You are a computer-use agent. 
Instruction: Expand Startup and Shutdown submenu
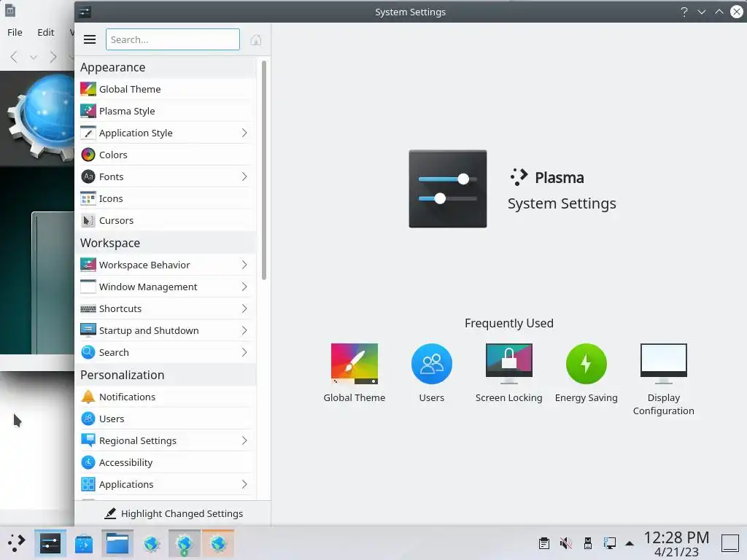pyautogui.click(x=244, y=330)
